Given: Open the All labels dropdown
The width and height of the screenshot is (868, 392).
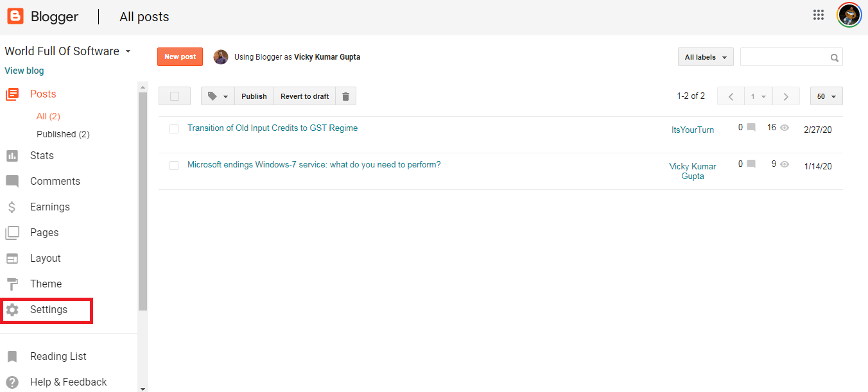Looking at the screenshot, I should coord(706,57).
